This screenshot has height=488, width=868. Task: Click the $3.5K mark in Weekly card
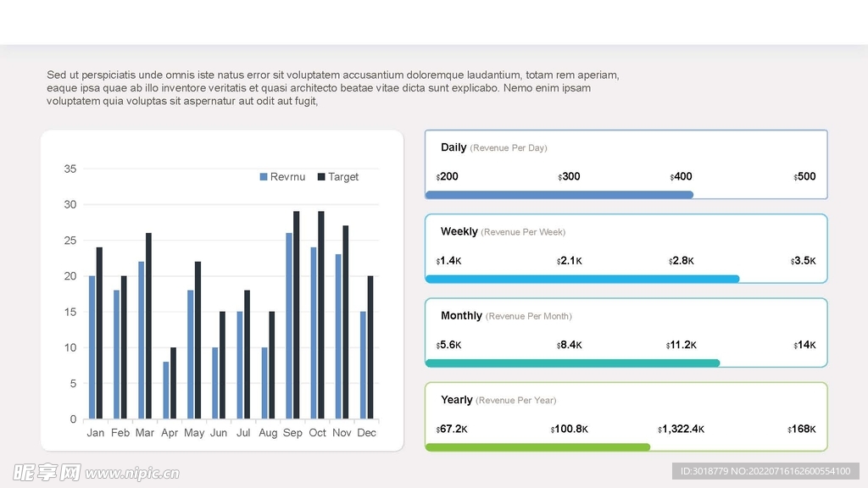[x=803, y=261]
